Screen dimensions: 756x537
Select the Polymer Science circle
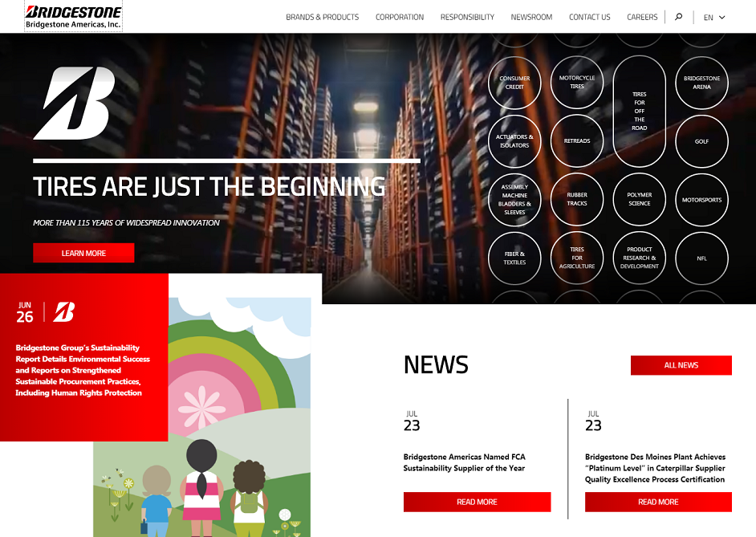click(x=640, y=199)
